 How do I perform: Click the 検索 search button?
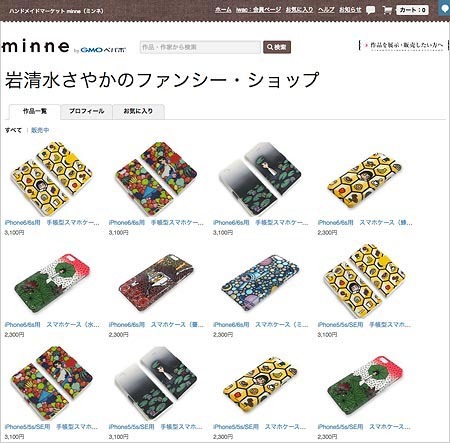click(277, 47)
